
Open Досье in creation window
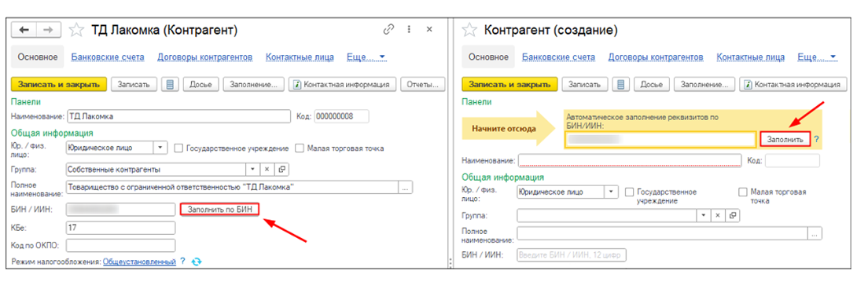point(652,85)
